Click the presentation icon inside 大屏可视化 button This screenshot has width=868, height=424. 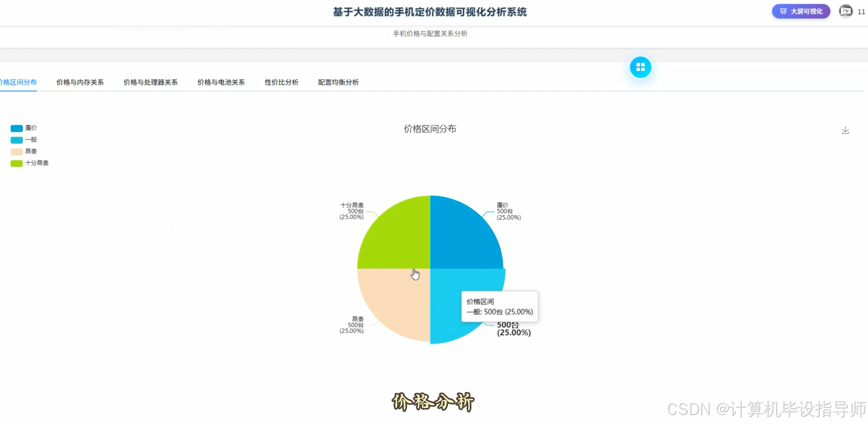[783, 12]
